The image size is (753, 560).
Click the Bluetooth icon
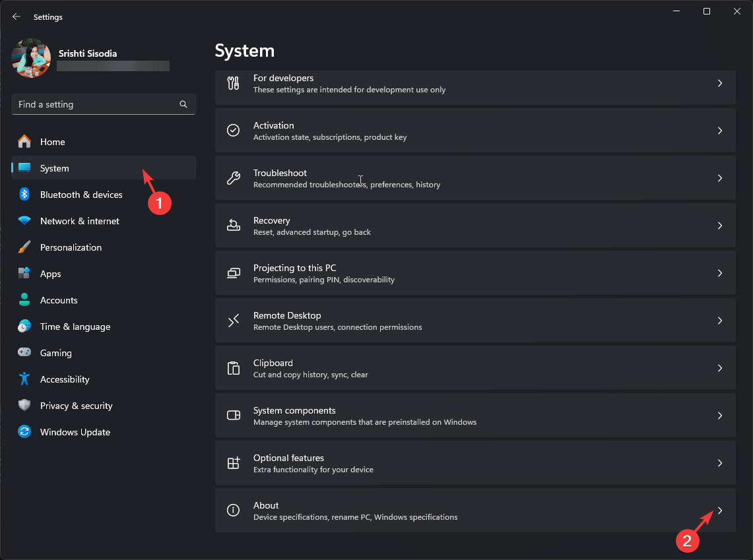click(24, 194)
